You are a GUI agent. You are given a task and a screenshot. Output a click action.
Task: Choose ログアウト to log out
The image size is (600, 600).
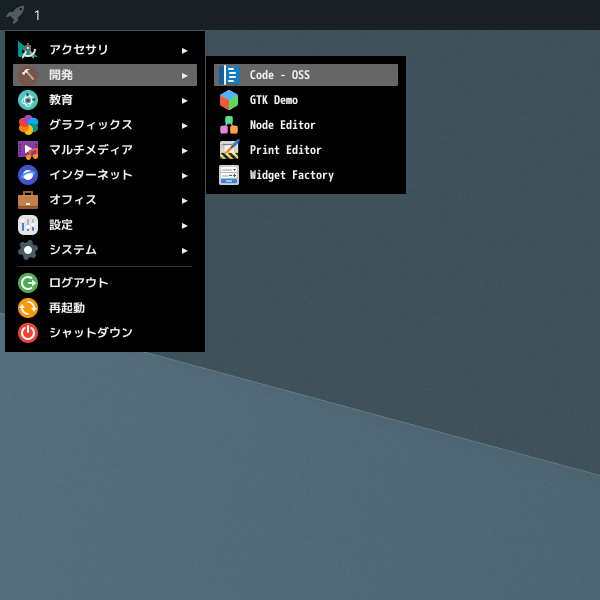click(x=78, y=283)
